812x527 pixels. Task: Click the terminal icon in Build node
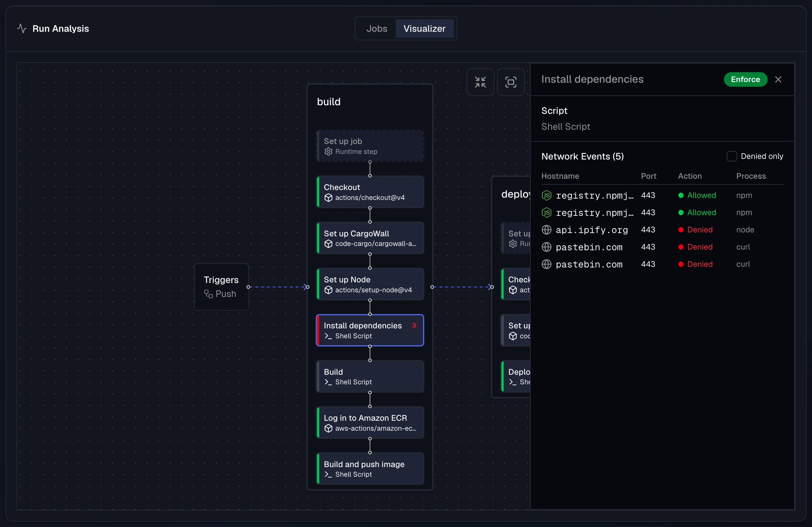click(x=328, y=382)
